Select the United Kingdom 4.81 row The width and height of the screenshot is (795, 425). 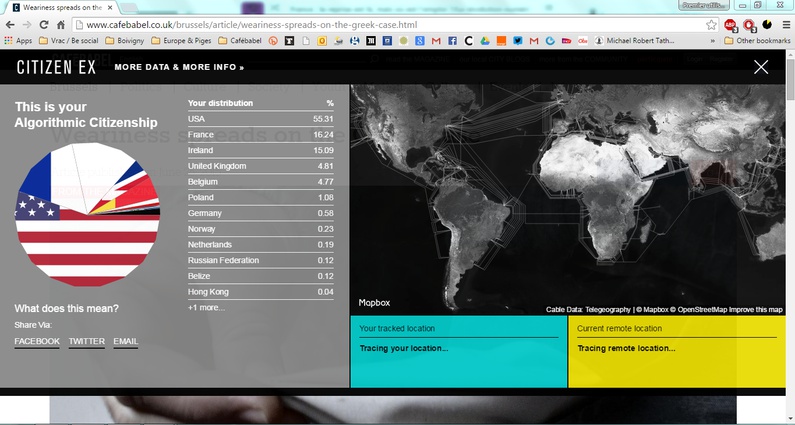261,166
